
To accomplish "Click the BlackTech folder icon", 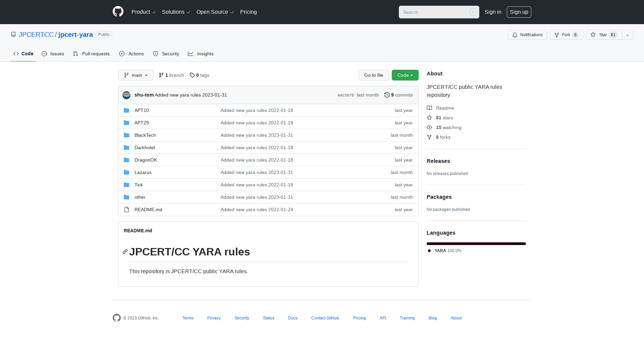I will tap(126, 135).
